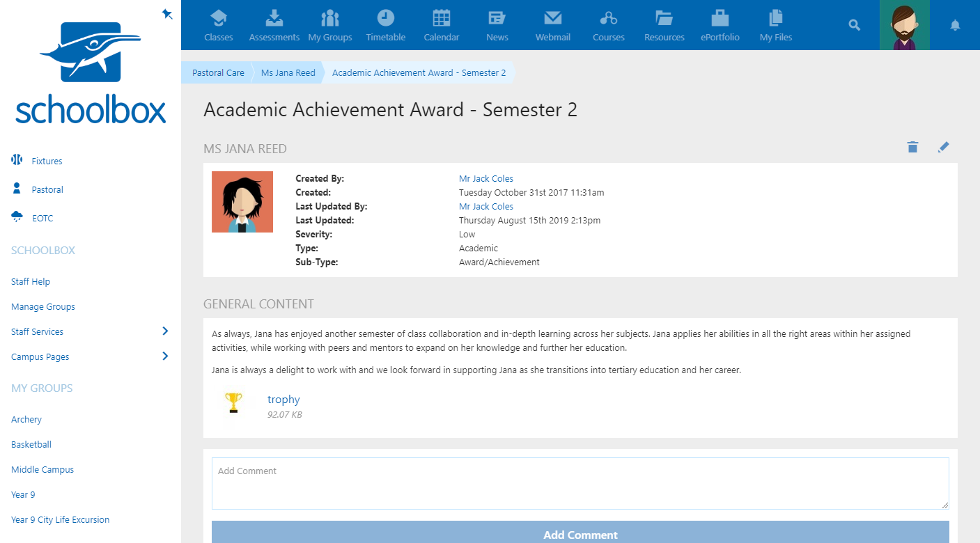Click the EOTC cloud icon
This screenshot has width=980, height=543.
pyautogui.click(x=17, y=217)
